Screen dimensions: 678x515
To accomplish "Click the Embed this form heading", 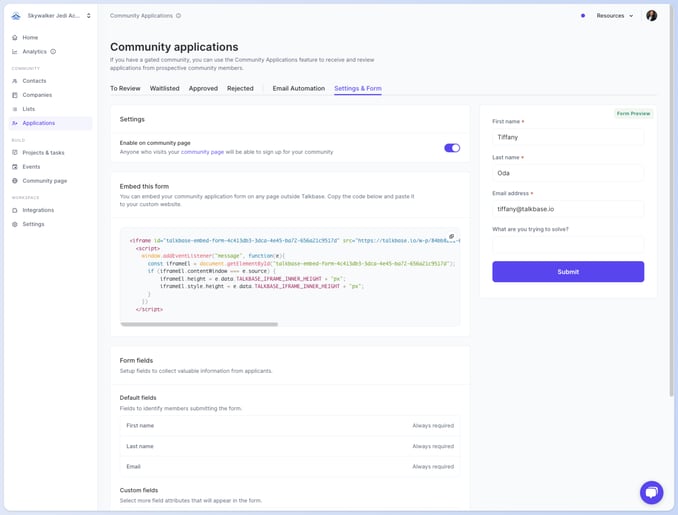I will (x=144, y=186).
